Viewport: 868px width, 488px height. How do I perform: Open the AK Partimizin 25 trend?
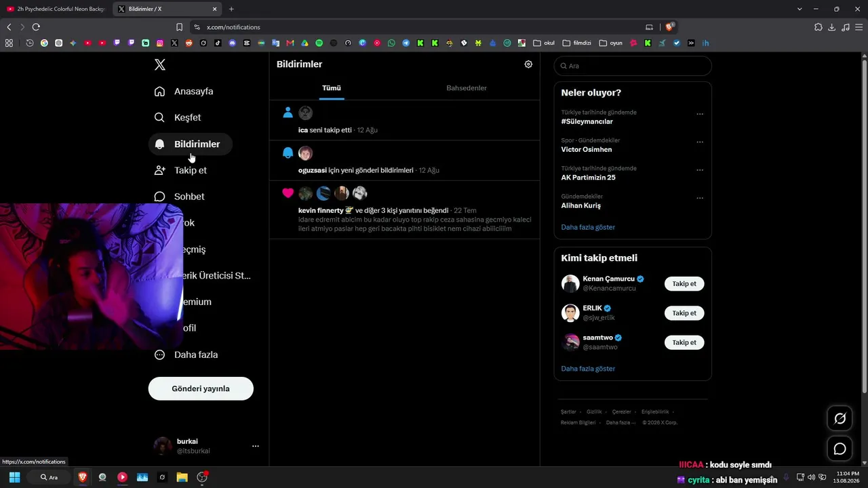point(589,178)
